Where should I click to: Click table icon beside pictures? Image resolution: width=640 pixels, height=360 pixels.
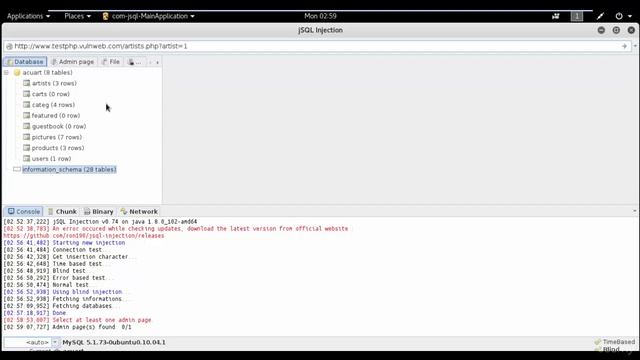tap(27, 137)
